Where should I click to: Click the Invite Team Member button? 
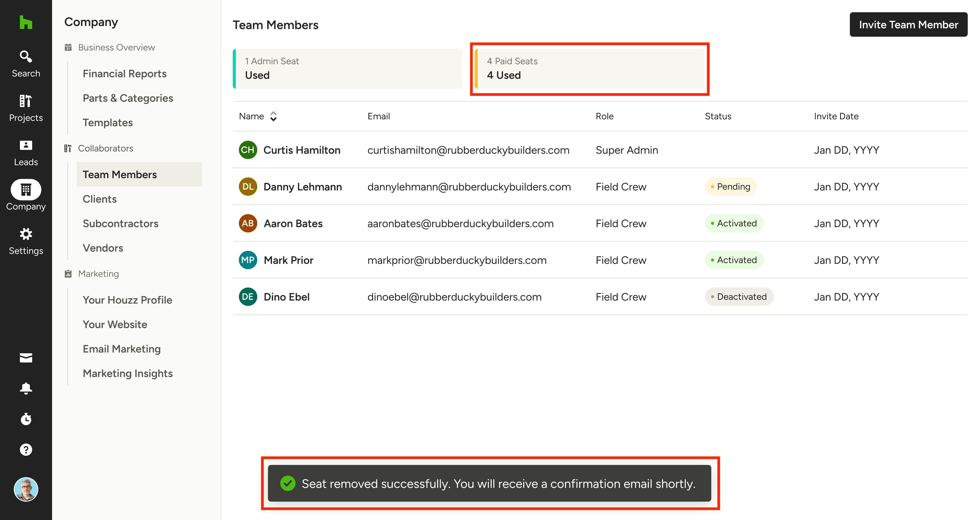pyautogui.click(x=908, y=25)
